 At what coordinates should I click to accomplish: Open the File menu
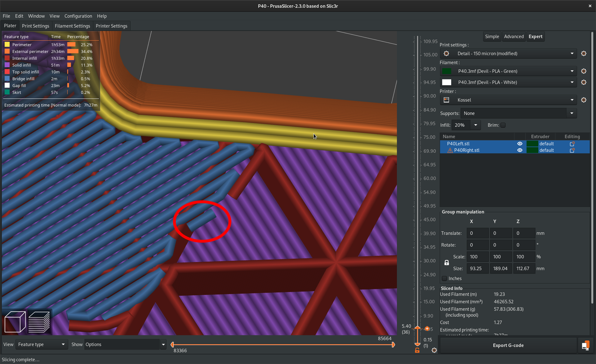point(6,16)
